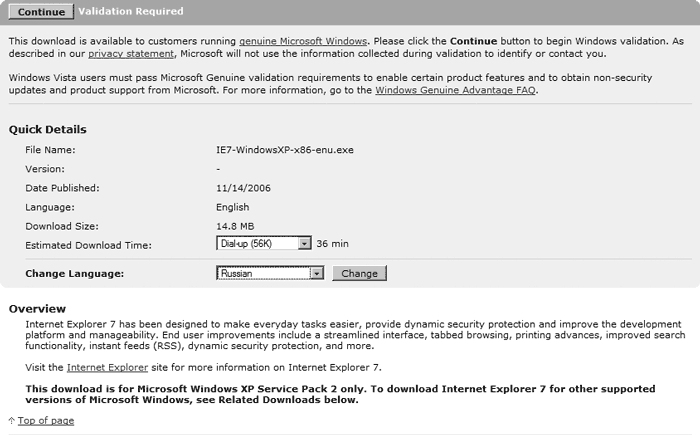The height and width of the screenshot is (435, 700).
Task: Open the Russian language dropdown
Action: (x=270, y=273)
